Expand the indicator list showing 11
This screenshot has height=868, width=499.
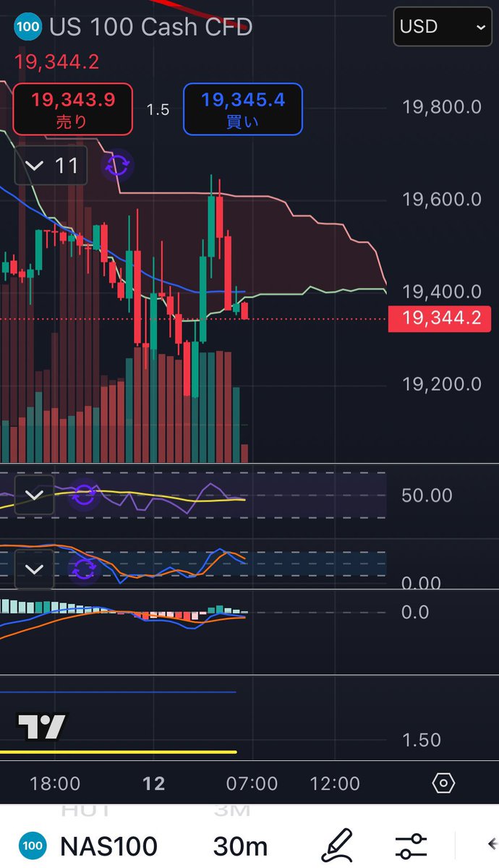pyautogui.click(x=52, y=166)
